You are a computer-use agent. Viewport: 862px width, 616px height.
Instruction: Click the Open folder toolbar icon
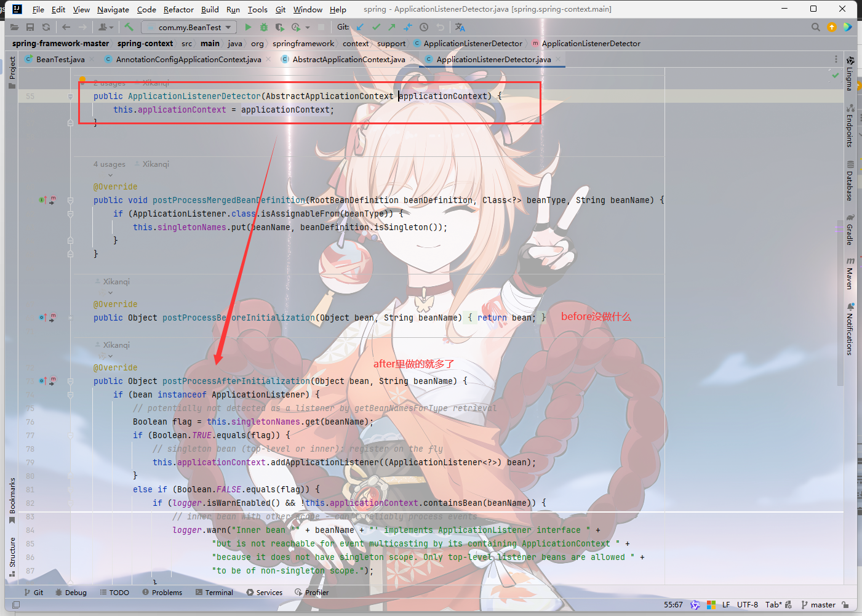(x=14, y=27)
